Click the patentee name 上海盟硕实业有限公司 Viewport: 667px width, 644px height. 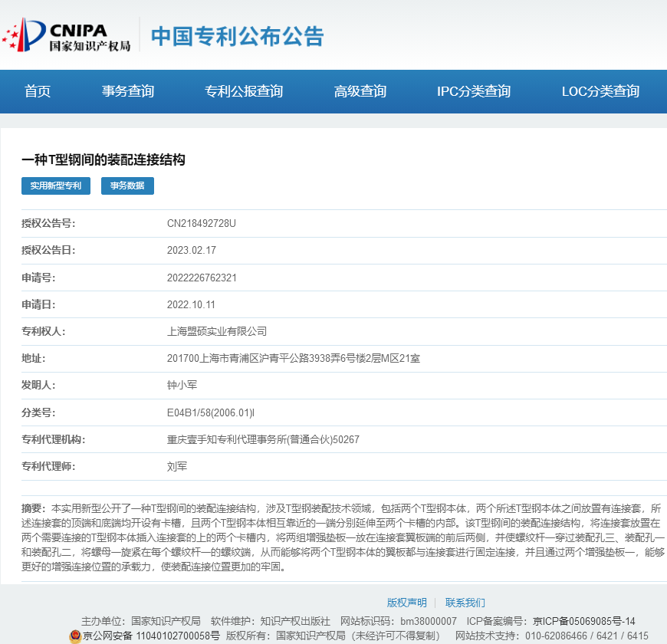point(217,331)
